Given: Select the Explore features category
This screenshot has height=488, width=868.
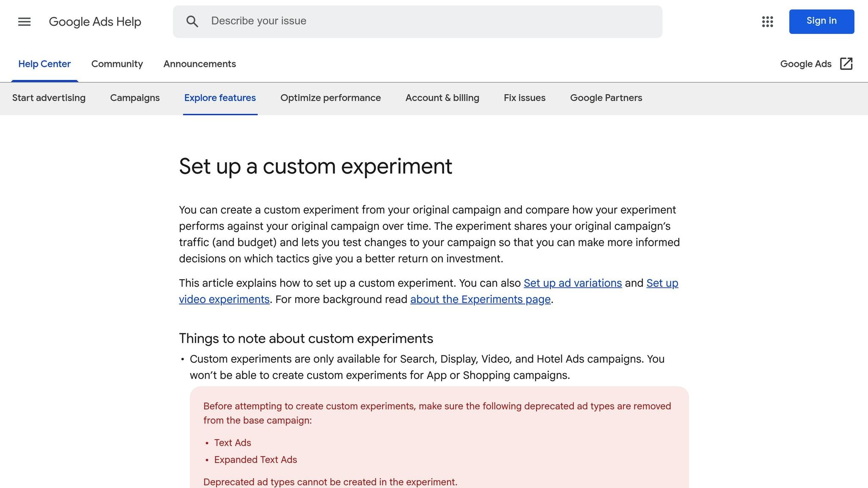Looking at the screenshot, I should coord(220,98).
